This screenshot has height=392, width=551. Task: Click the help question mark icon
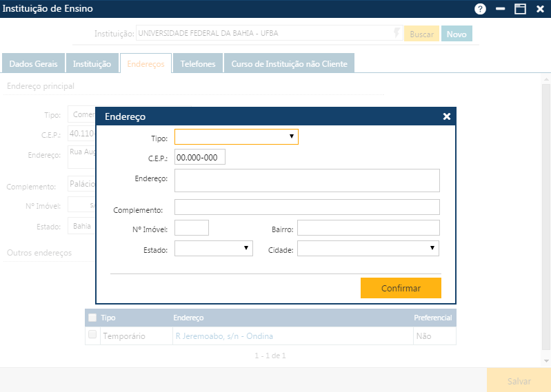[480, 9]
